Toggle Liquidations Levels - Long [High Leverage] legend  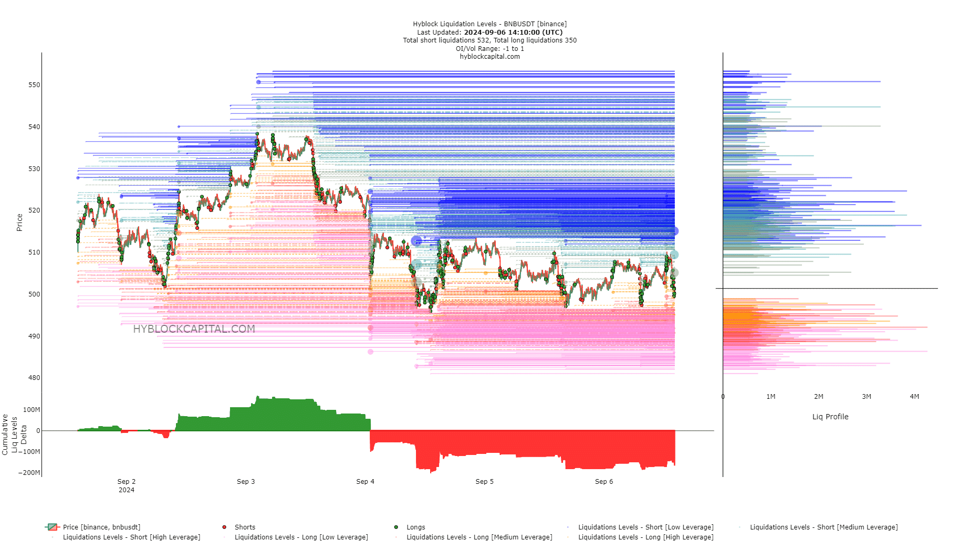coord(639,537)
